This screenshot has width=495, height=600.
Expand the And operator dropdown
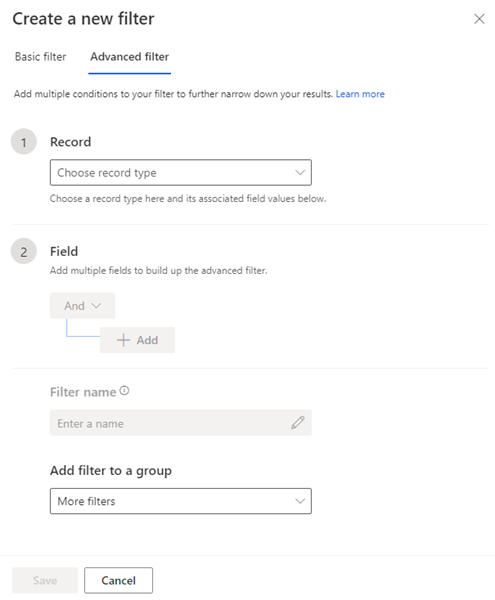pyautogui.click(x=82, y=306)
